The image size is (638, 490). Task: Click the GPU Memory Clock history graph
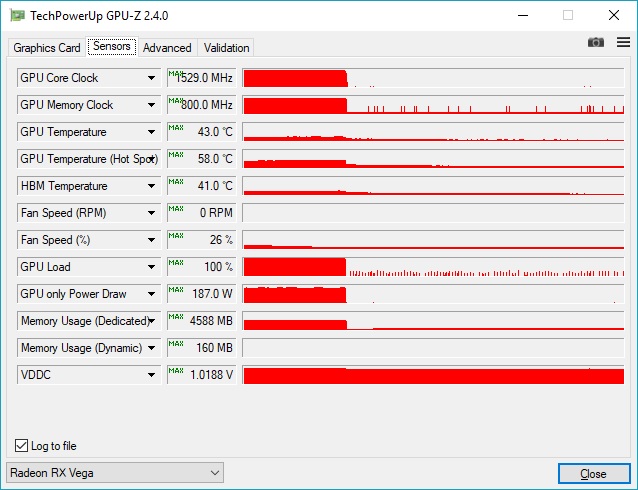pos(433,105)
